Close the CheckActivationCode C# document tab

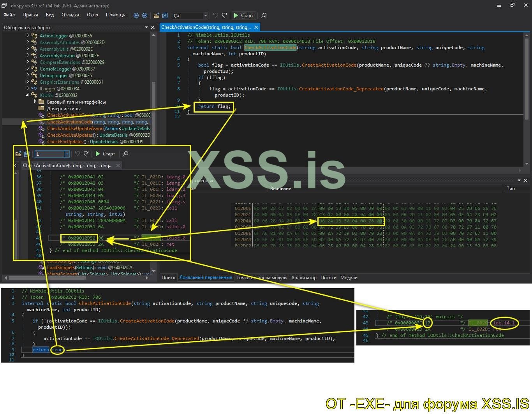pyautogui.click(x=256, y=27)
